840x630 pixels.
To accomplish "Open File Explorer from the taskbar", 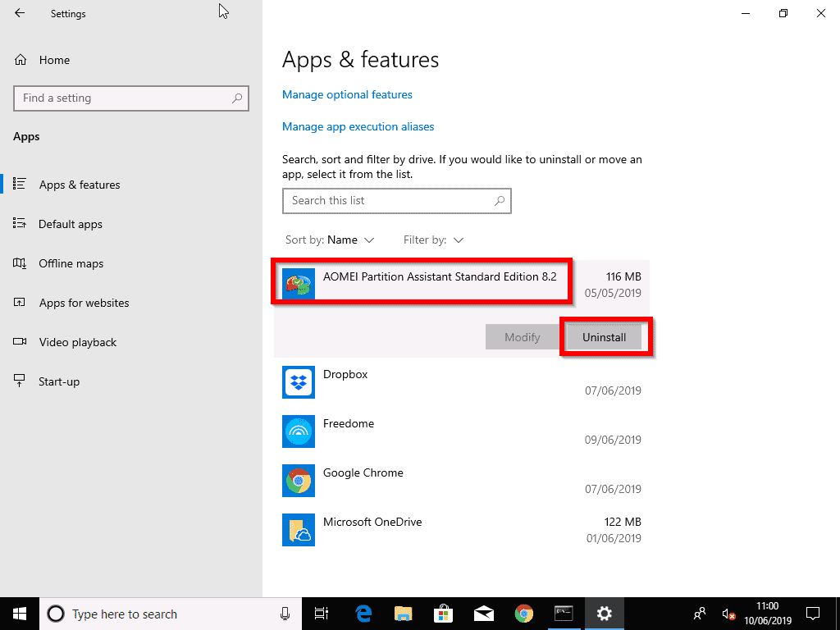I will click(404, 614).
